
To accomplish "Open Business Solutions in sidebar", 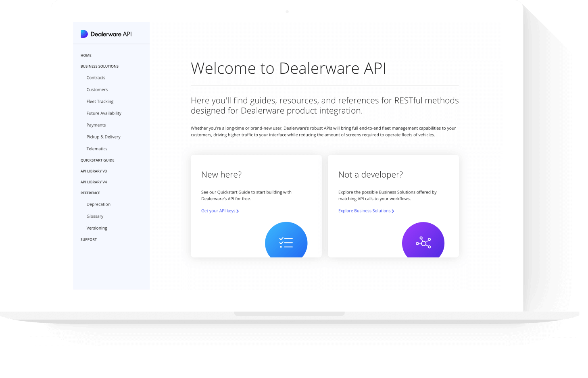I will point(100,66).
